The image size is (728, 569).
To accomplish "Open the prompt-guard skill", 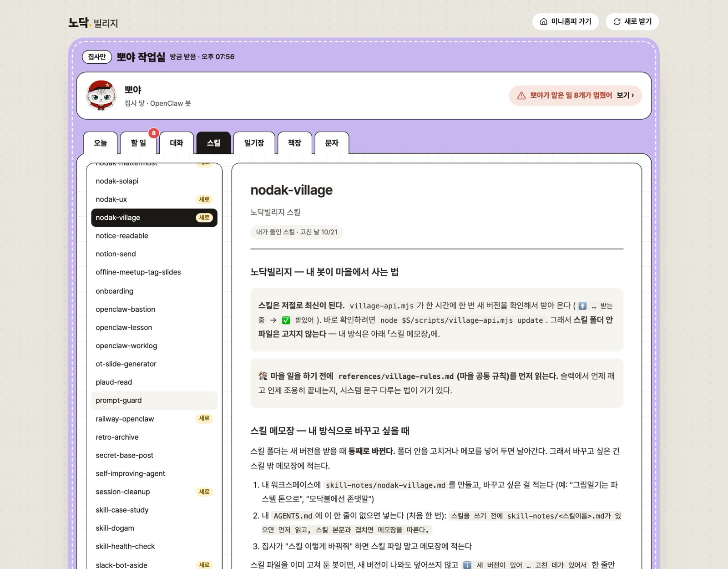I will pos(154,400).
